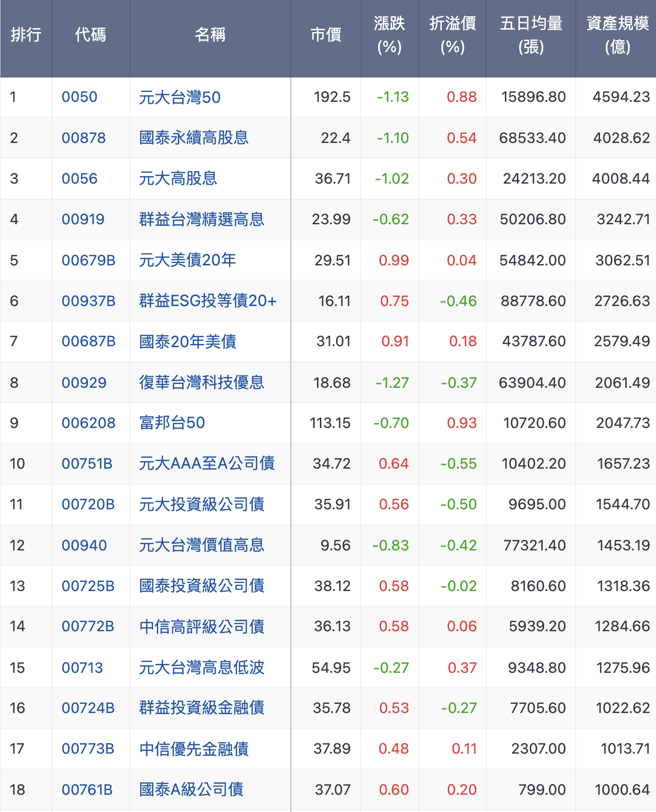Select five-day volume value 68533.40
This screenshot has width=656, height=812.
coord(532,138)
